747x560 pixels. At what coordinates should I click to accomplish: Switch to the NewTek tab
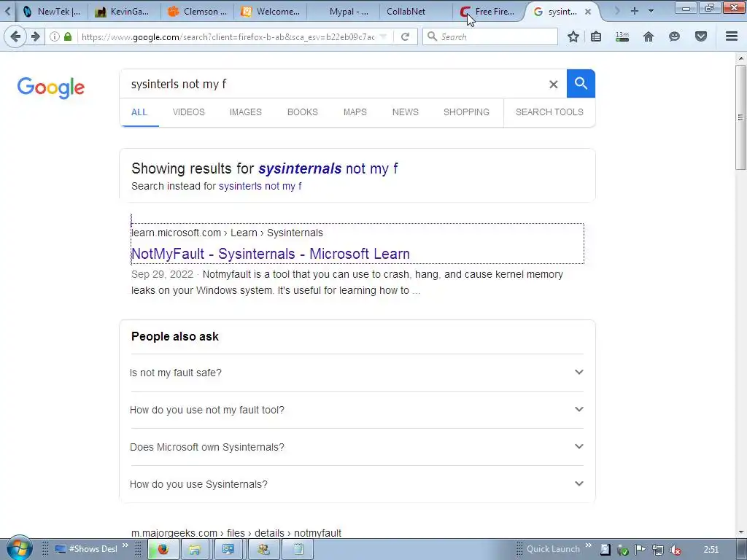click(52, 12)
